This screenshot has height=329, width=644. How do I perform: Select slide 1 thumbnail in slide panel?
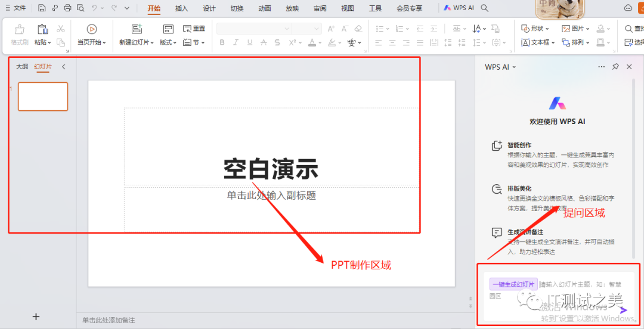tap(43, 97)
